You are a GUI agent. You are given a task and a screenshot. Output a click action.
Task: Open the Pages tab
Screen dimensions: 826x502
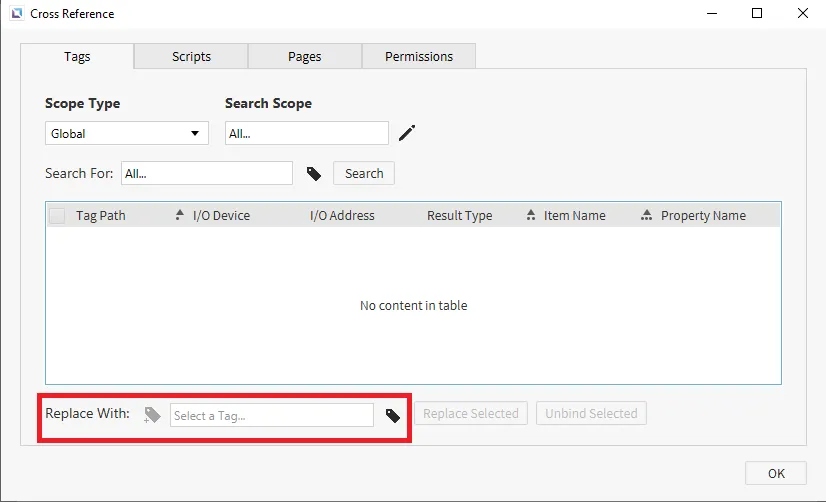click(304, 57)
